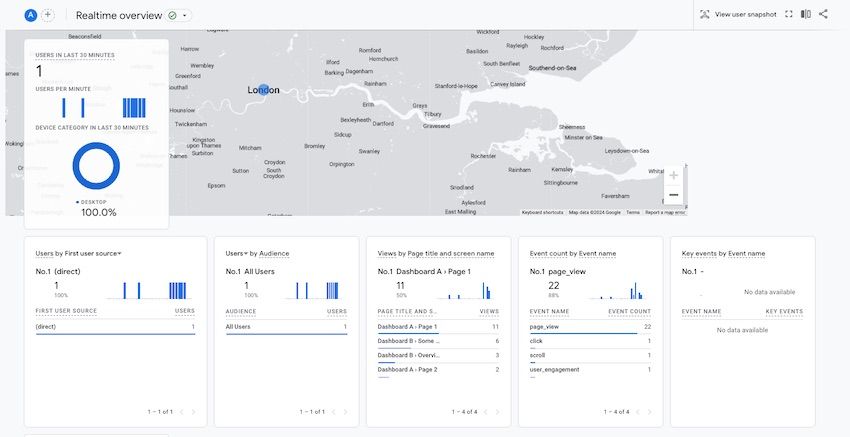The width and height of the screenshot is (850, 437).
Task: Open View user snapshot
Action: pyautogui.click(x=737, y=14)
